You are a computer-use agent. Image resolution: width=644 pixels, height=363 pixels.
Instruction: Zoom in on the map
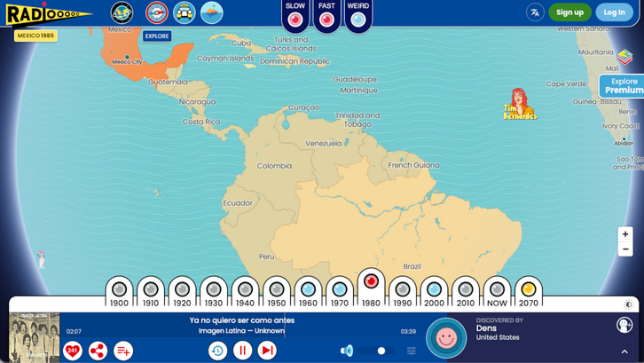pos(625,234)
